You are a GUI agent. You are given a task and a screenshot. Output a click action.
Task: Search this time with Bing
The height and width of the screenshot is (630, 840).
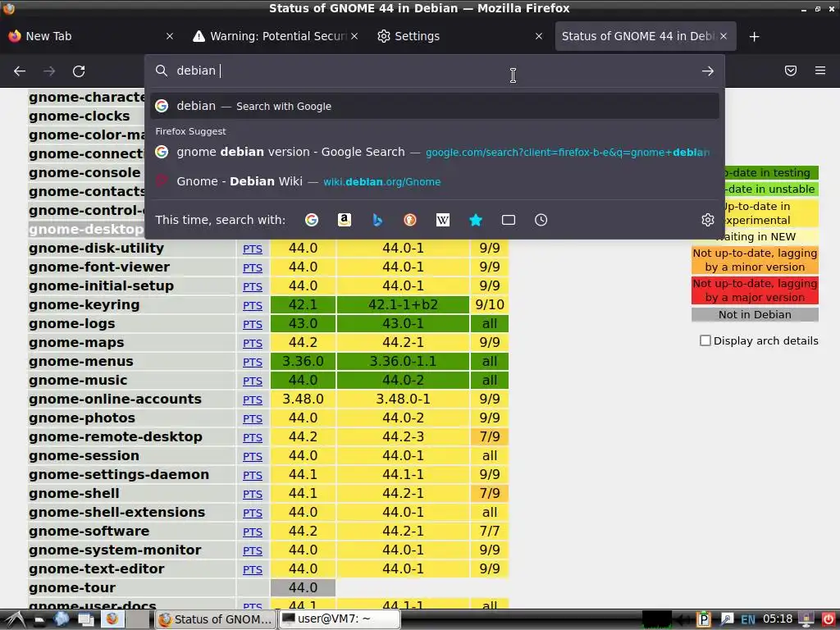pos(377,220)
